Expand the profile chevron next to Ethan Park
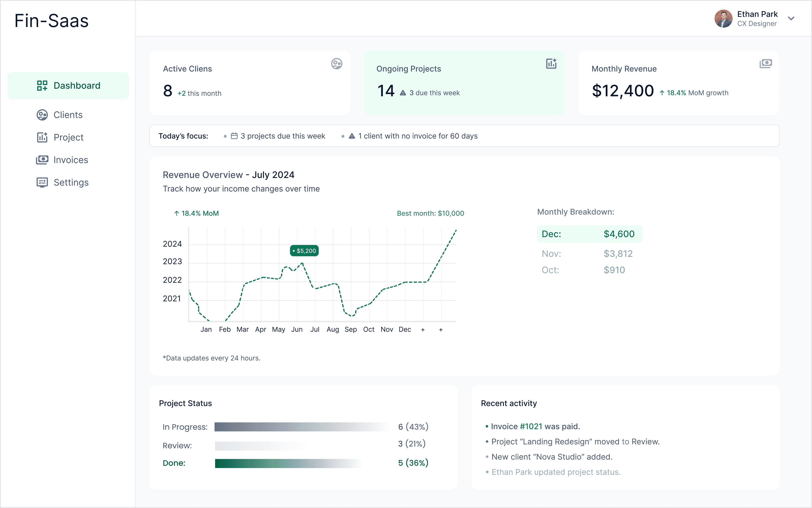 click(791, 18)
